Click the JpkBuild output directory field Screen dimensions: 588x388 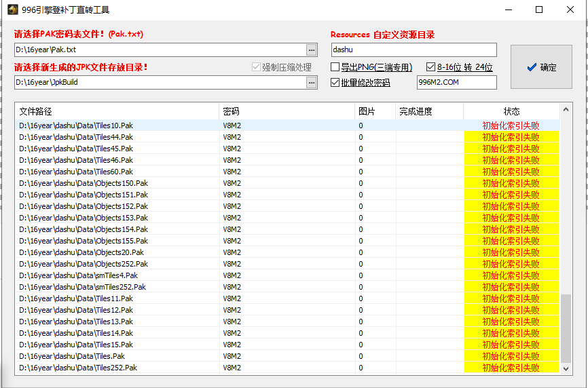coord(160,82)
